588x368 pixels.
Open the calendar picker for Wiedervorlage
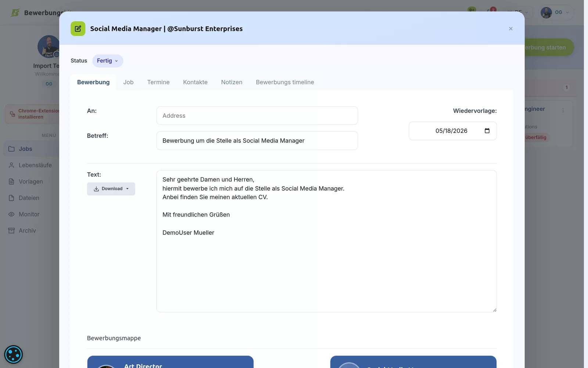[487, 131]
